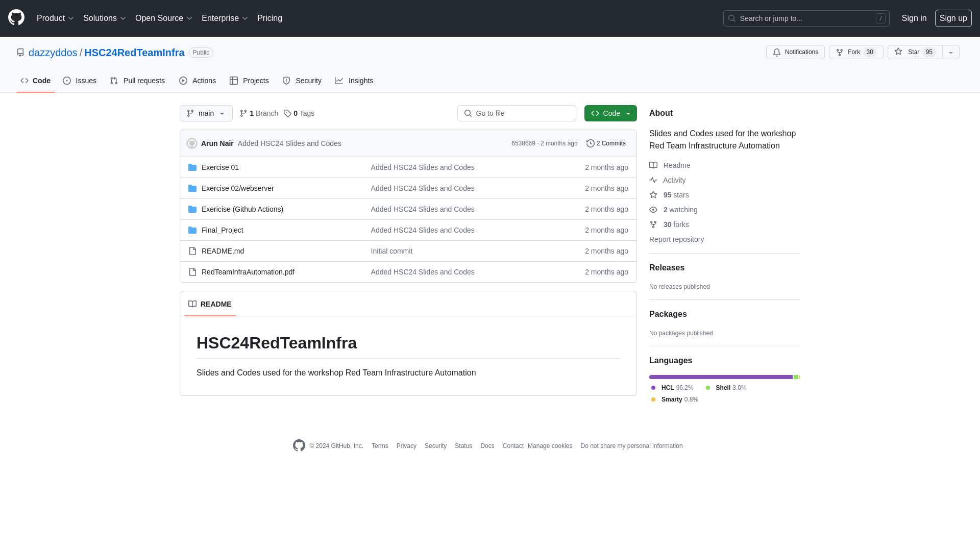The width and height of the screenshot is (980, 551).
Task: Open the green Code dropdown button
Action: (610, 113)
